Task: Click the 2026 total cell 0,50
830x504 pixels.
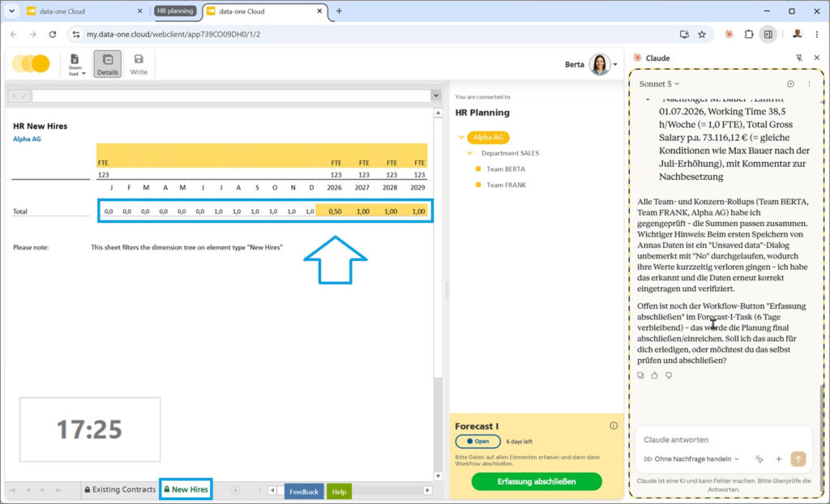Action: pos(335,211)
